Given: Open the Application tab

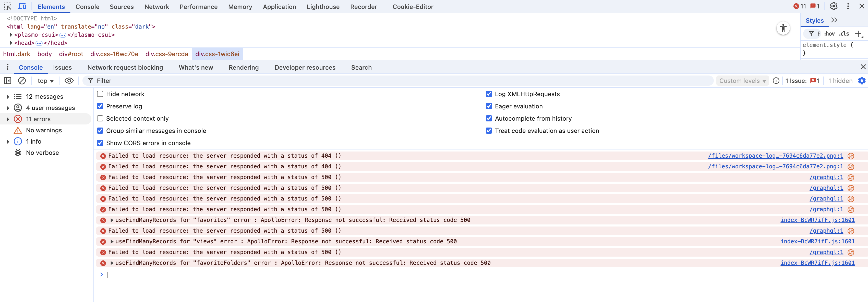Looking at the screenshot, I should (279, 7).
